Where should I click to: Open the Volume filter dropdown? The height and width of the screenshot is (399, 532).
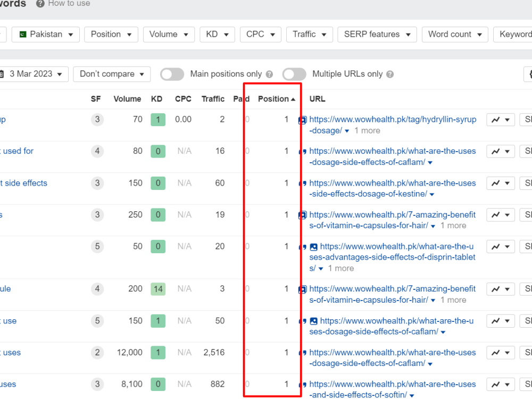click(x=169, y=35)
